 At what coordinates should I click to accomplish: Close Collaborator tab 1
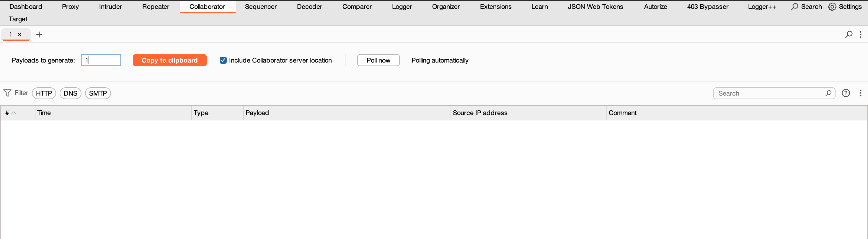[19, 34]
